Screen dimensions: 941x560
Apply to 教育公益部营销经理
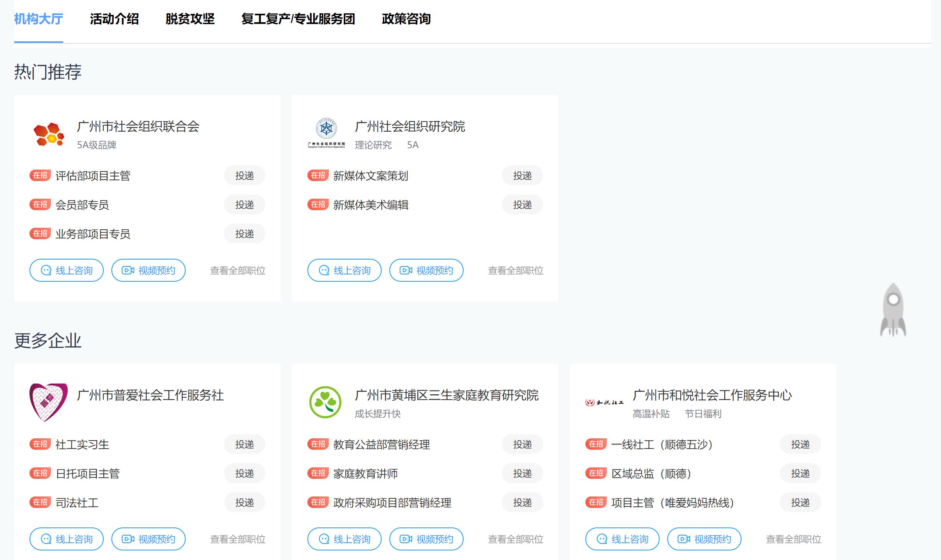[x=523, y=444]
